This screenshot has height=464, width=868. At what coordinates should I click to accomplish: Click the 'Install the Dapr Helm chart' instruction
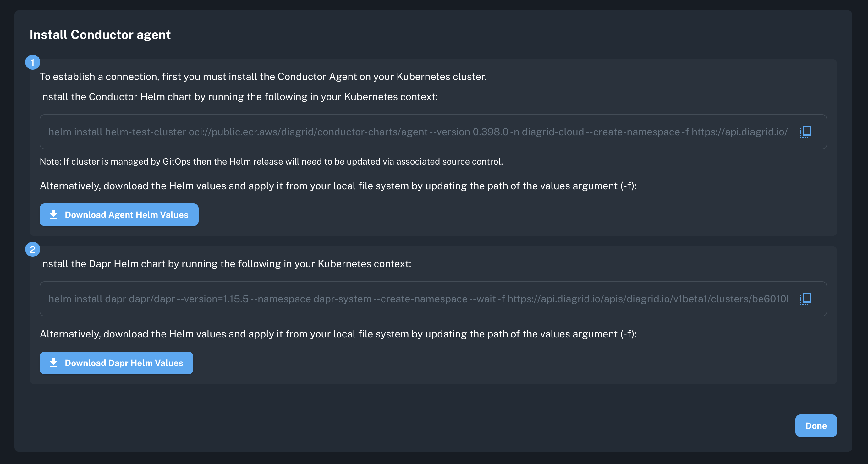click(225, 264)
